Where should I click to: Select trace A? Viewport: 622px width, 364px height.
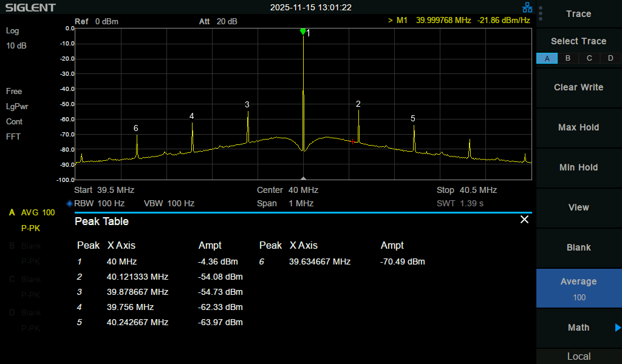(547, 58)
